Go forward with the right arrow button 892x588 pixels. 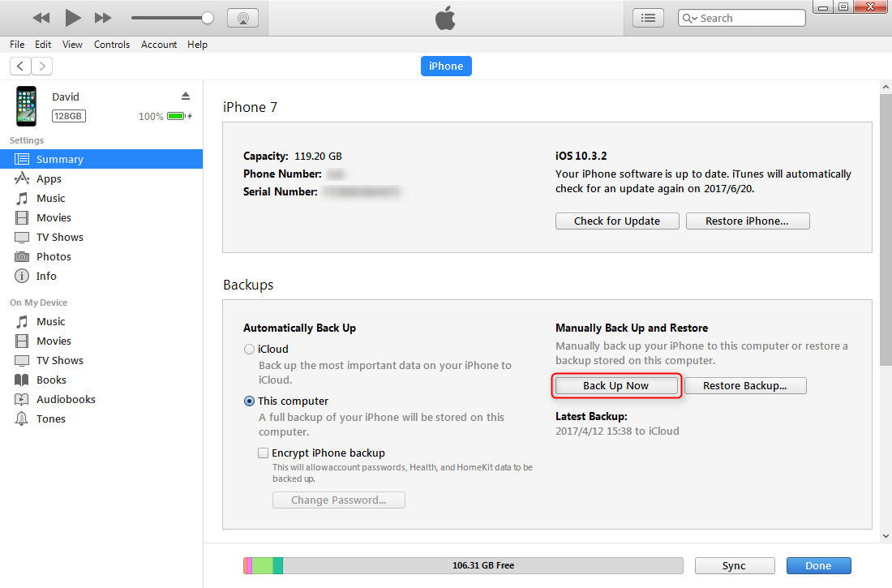(42, 66)
